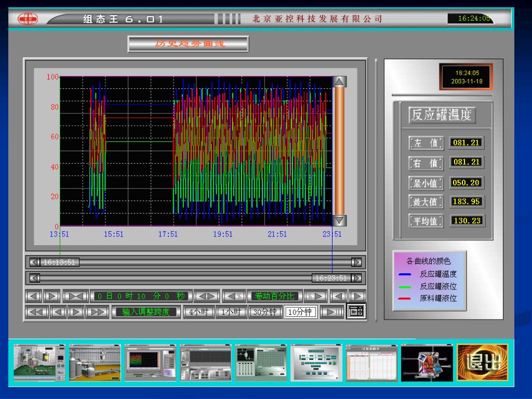Select the 1小时 time span
The height and width of the screenshot is (399, 532).
tap(231, 312)
